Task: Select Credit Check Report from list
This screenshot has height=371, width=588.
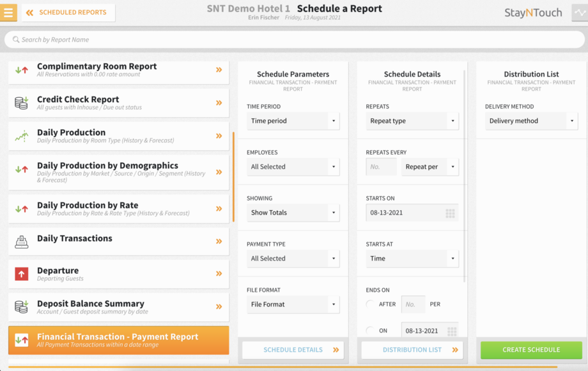Action: (x=118, y=103)
